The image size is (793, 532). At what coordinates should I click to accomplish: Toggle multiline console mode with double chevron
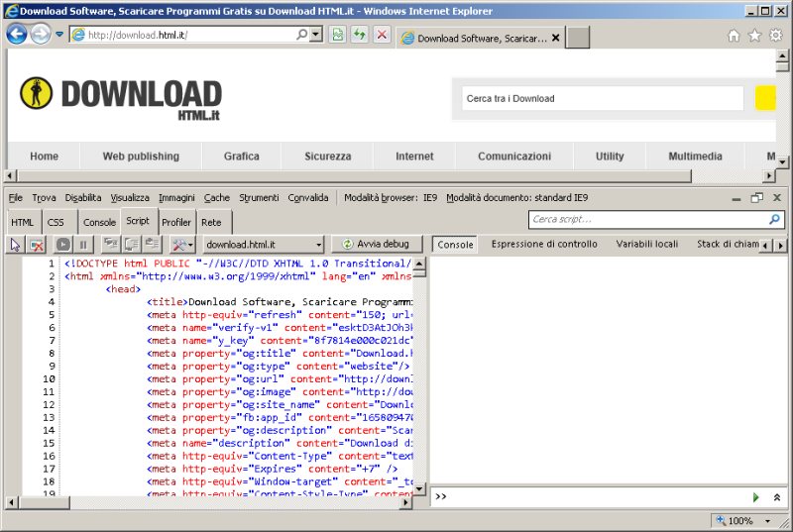(777, 496)
